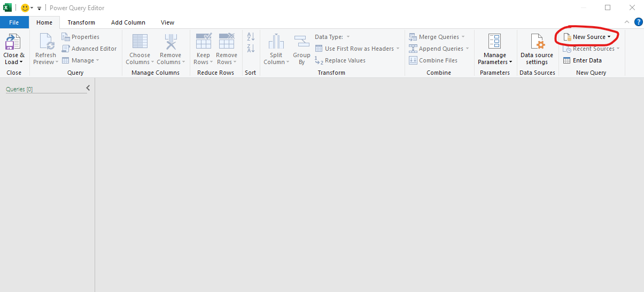Click the Group By icon
Image resolution: width=644 pixels, height=292 pixels.
[x=301, y=42]
